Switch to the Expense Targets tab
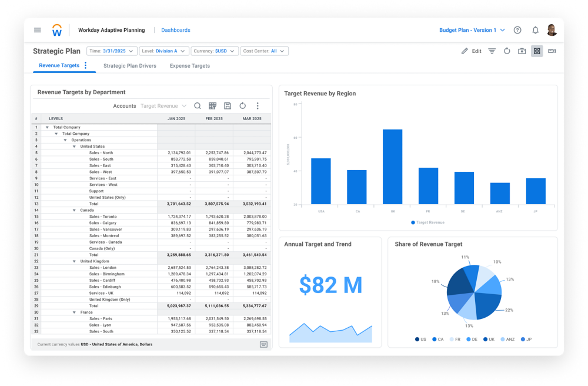588x386 pixels. [x=189, y=66]
